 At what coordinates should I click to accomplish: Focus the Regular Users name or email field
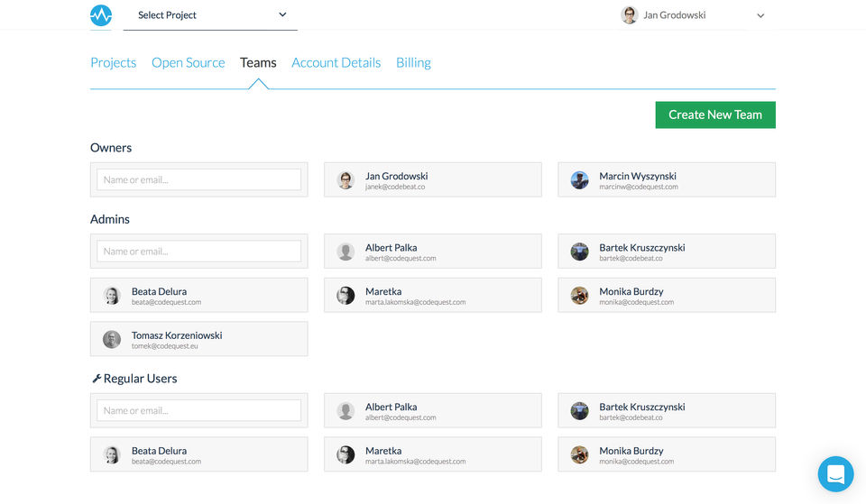pyautogui.click(x=198, y=410)
